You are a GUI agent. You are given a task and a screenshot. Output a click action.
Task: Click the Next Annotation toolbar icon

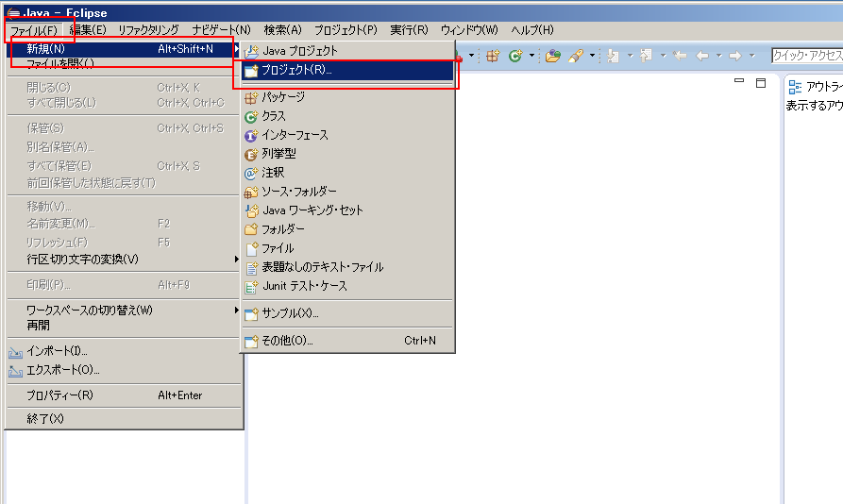(613, 56)
